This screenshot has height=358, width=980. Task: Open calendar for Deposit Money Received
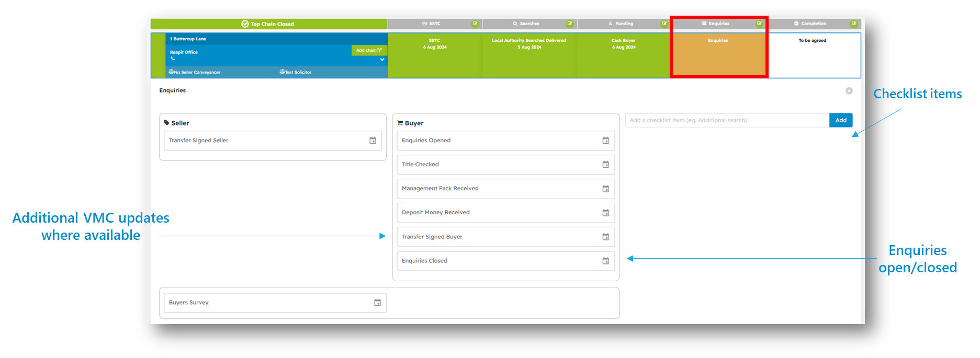click(x=606, y=213)
